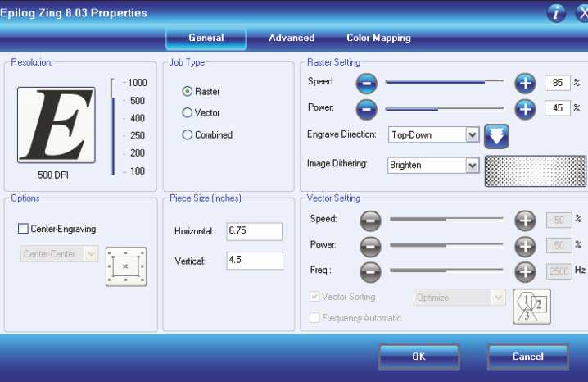Viewport: 588px width, 382px height.
Task: Decrease vector power with minus button
Action: pyautogui.click(x=370, y=247)
